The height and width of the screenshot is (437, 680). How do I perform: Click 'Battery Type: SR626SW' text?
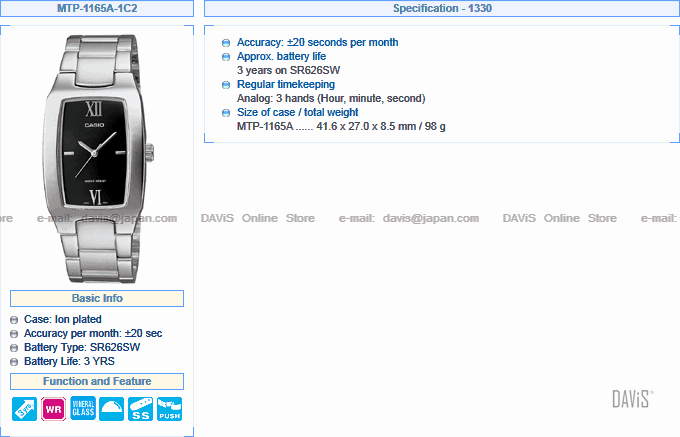(x=82, y=347)
